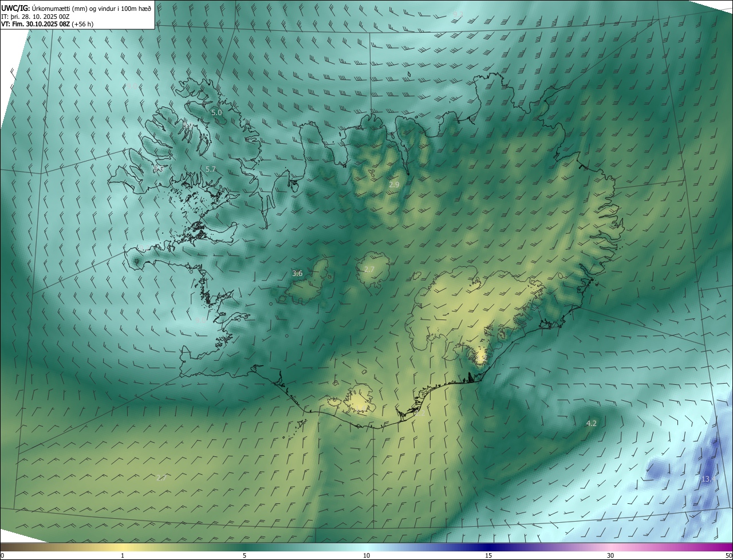Click the valid time "VT: Fim. 30.10.2025 08Z (+56 h)"

pyautogui.click(x=47, y=25)
